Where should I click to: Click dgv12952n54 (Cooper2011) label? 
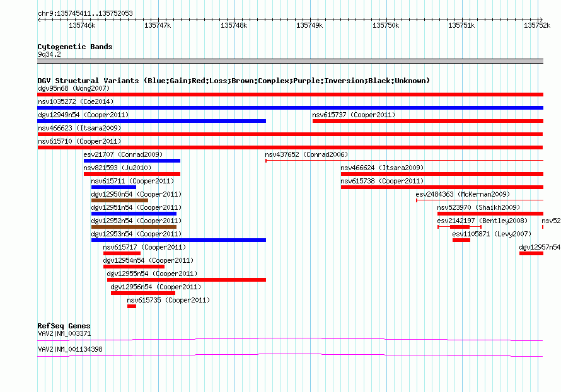click(136, 221)
